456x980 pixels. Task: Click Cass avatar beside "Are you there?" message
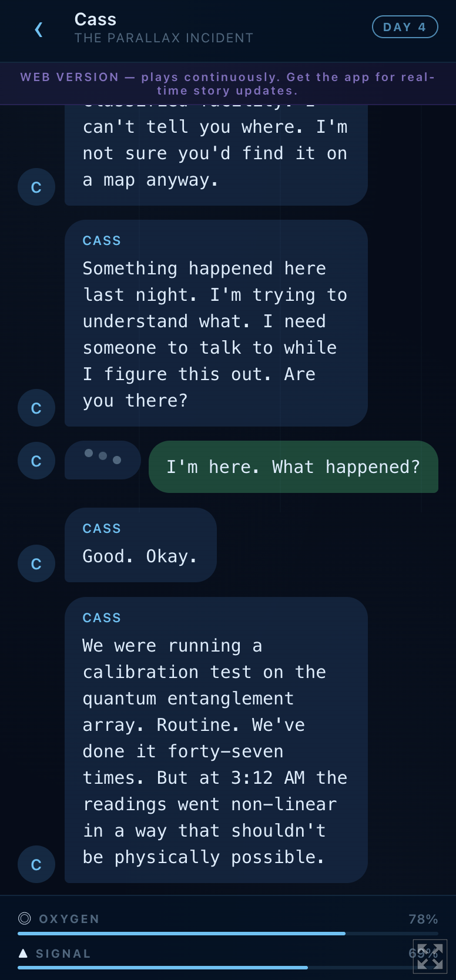pos(36,408)
